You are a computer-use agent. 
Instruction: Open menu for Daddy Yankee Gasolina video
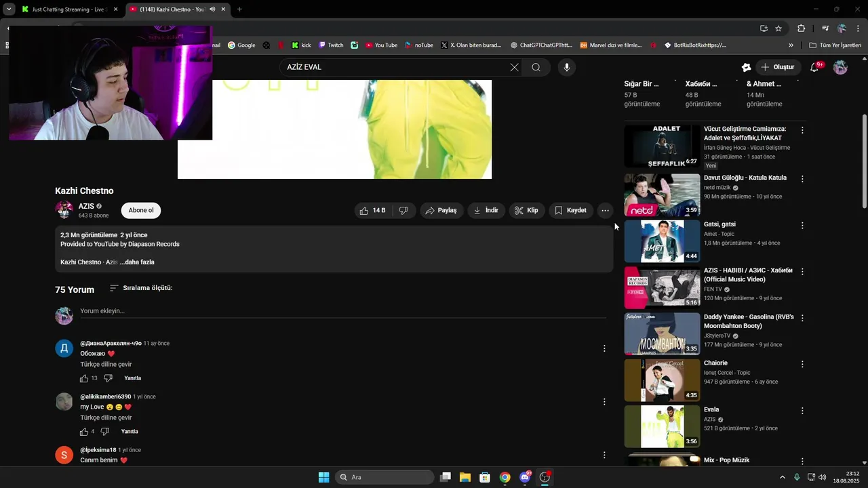pyautogui.click(x=802, y=318)
